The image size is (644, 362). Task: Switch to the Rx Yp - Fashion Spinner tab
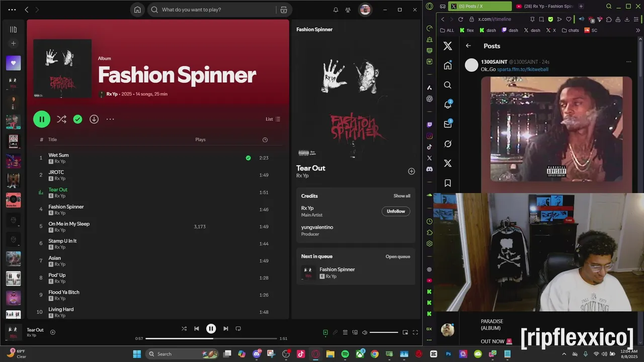click(544, 6)
